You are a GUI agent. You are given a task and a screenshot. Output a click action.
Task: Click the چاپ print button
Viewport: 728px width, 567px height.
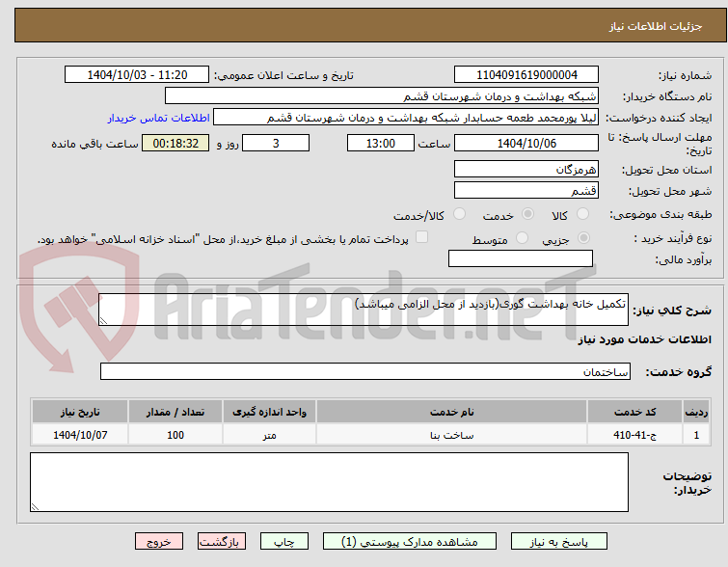coord(284,542)
